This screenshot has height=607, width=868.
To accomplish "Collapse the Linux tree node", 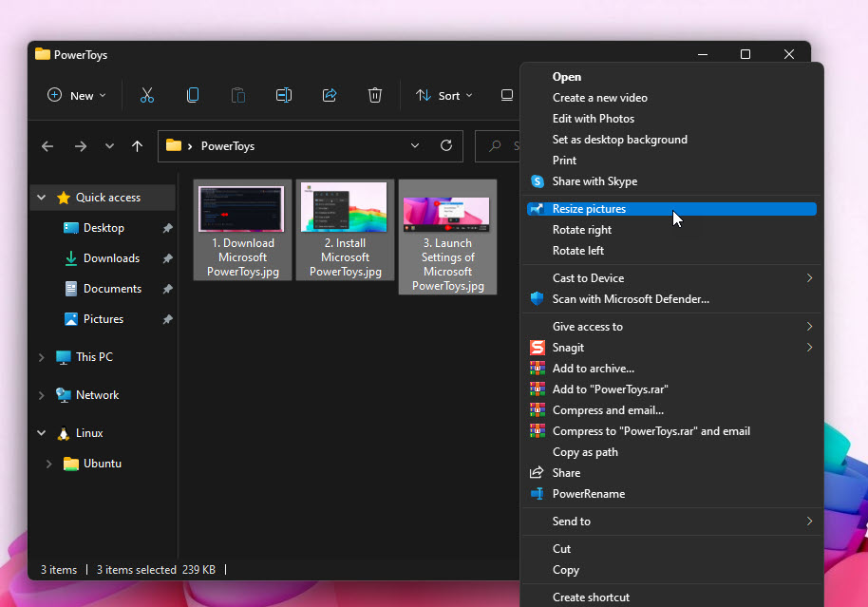I will (42, 432).
